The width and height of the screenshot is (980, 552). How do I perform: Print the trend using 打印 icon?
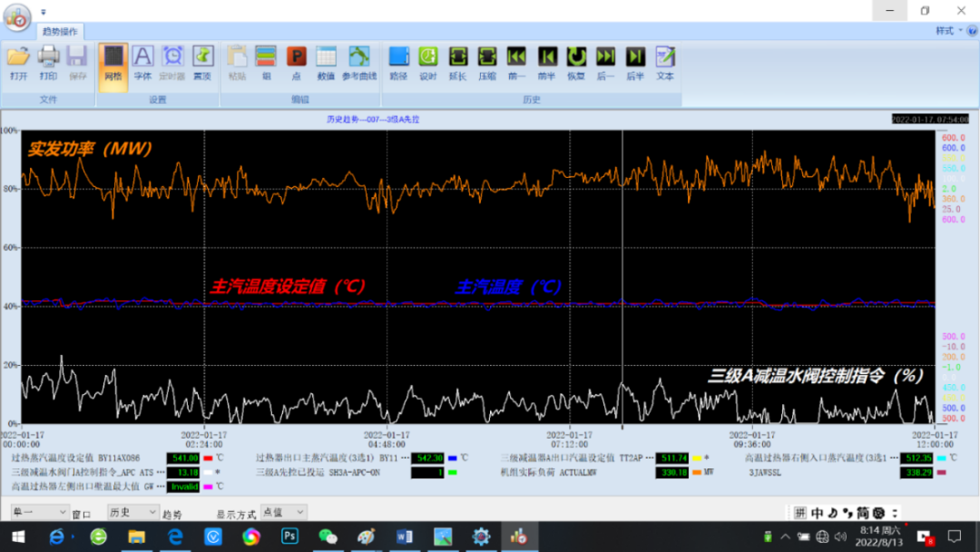48,62
